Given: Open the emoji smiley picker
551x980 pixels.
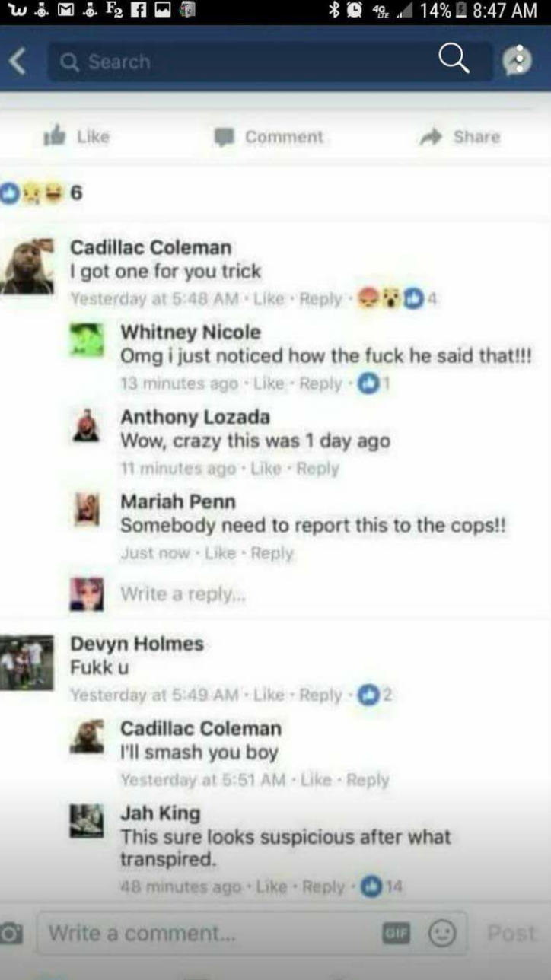Looking at the screenshot, I should 441,933.
